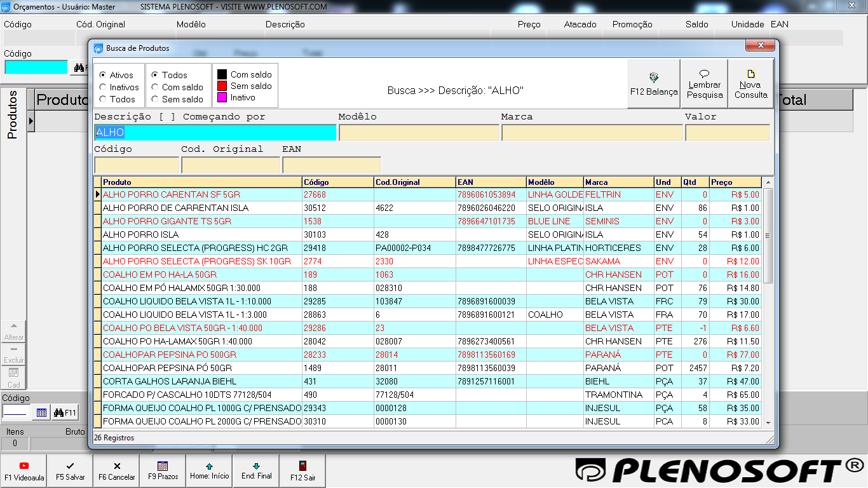Image resolution: width=868 pixels, height=488 pixels.
Task: Select the Com saldo radio button
Action: click(154, 87)
